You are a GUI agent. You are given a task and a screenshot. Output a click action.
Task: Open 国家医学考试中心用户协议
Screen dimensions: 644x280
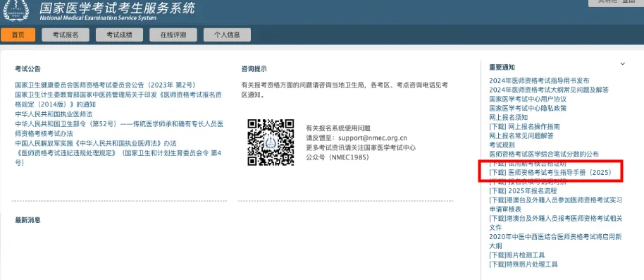pos(528,99)
